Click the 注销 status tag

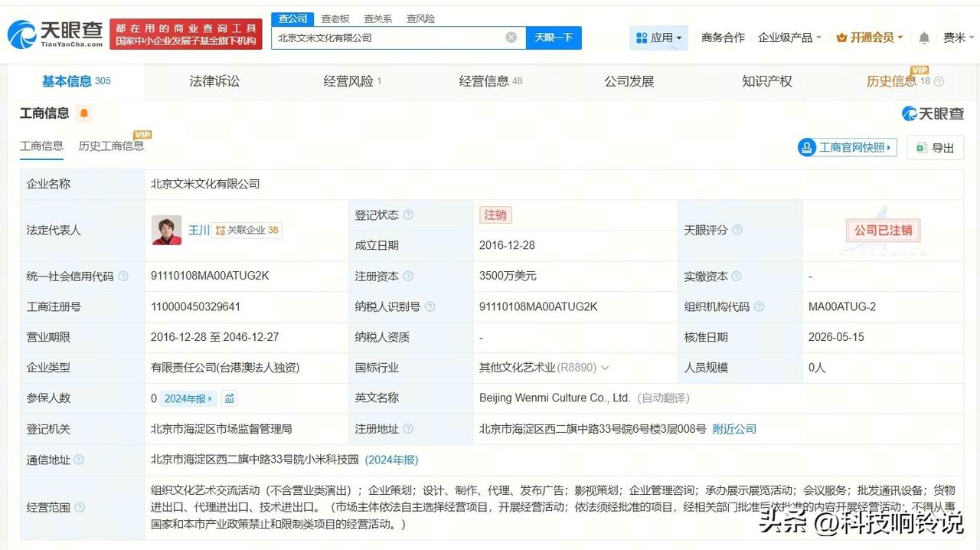pos(495,215)
